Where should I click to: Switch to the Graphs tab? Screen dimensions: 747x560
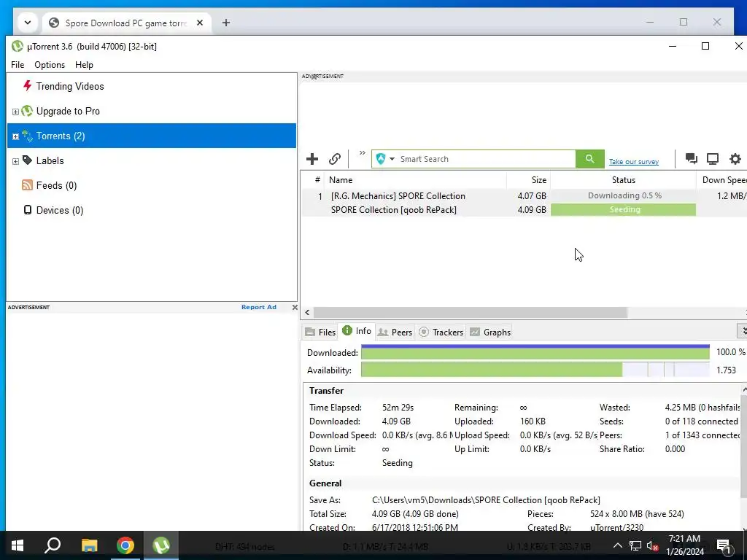pyautogui.click(x=490, y=332)
